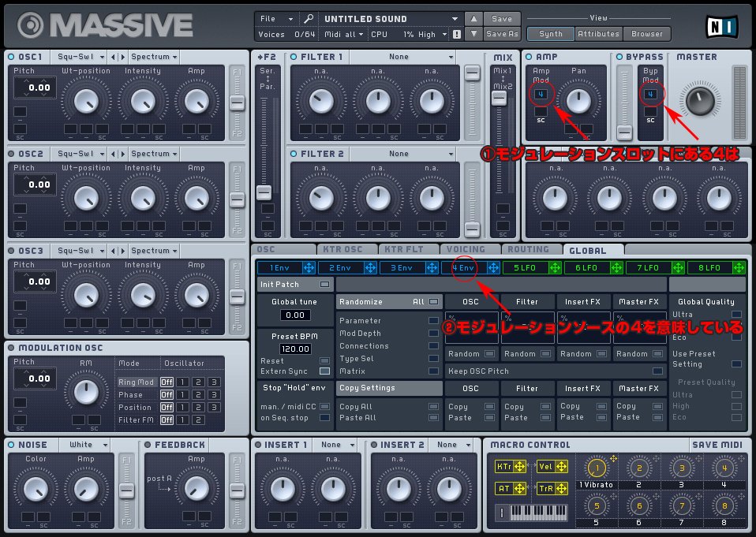
Task: Click macro knob 5
Action: [597, 505]
